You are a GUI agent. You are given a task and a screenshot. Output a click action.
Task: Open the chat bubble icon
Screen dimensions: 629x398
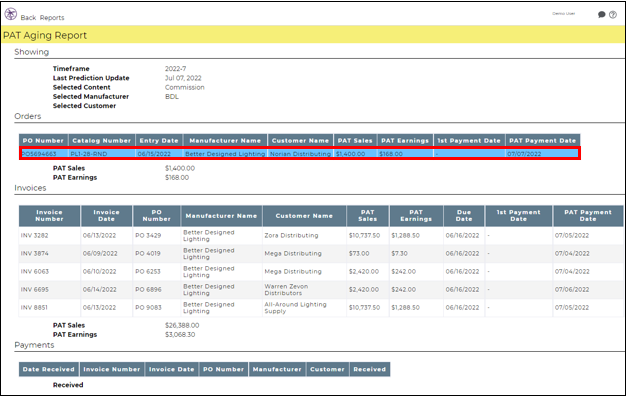[601, 15]
